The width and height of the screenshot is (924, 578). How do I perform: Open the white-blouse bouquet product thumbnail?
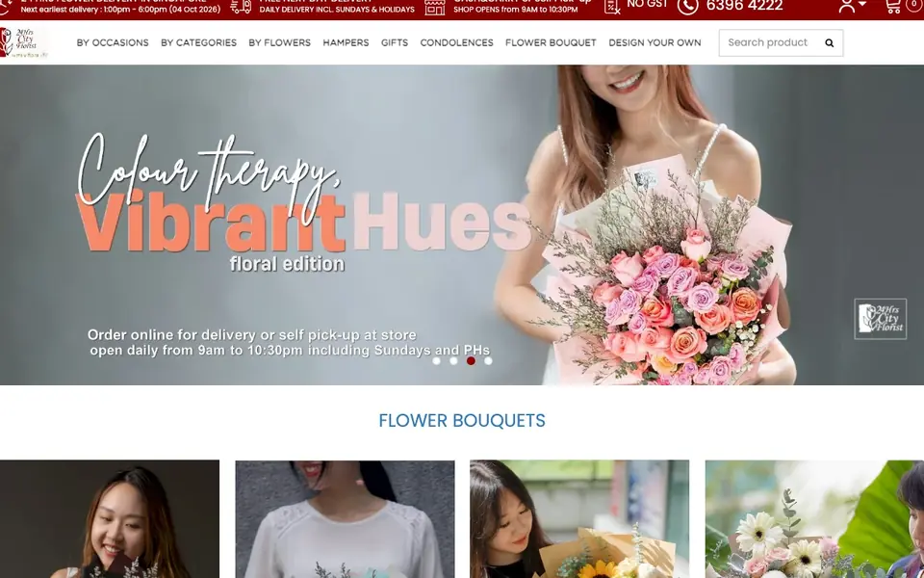(x=345, y=519)
